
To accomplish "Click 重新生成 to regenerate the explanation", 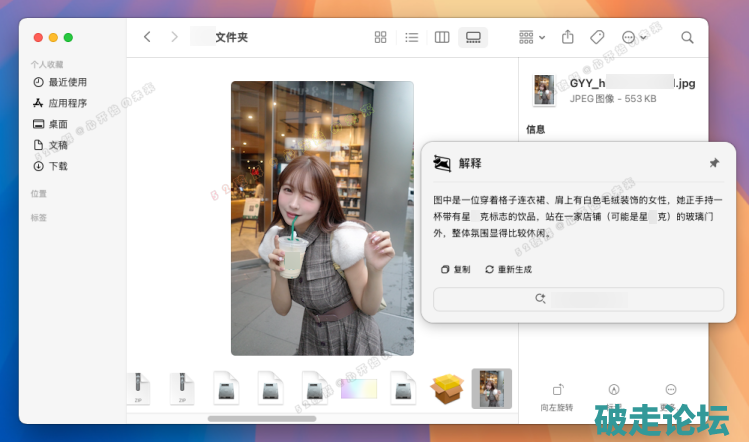I will tap(508, 269).
